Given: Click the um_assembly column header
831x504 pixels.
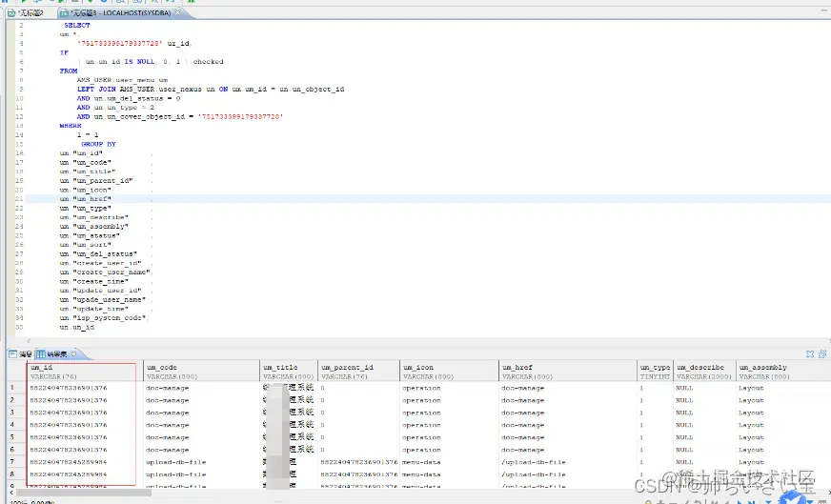Looking at the screenshot, I should (783, 371).
